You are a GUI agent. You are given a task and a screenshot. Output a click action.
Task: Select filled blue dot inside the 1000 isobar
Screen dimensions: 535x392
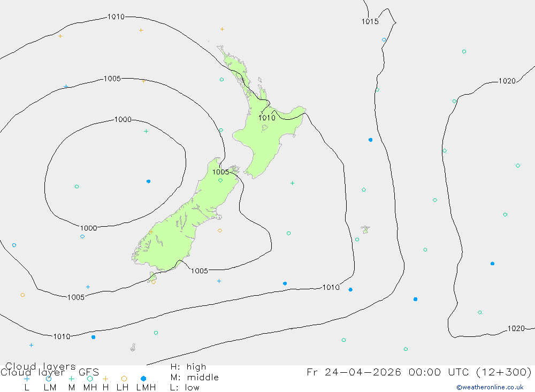pos(148,181)
